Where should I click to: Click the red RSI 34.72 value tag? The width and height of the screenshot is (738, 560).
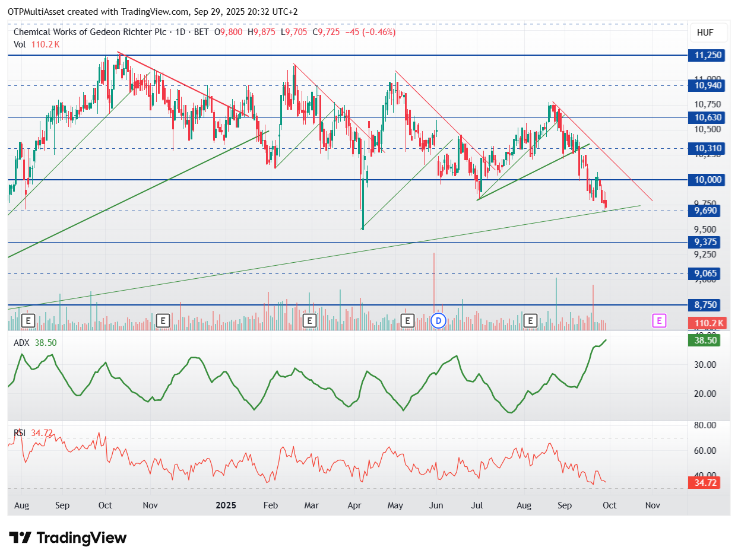[705, 483]
